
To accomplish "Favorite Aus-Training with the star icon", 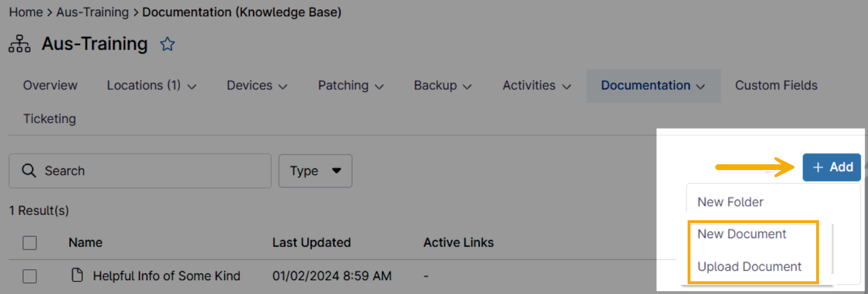I will pos(167,44).
